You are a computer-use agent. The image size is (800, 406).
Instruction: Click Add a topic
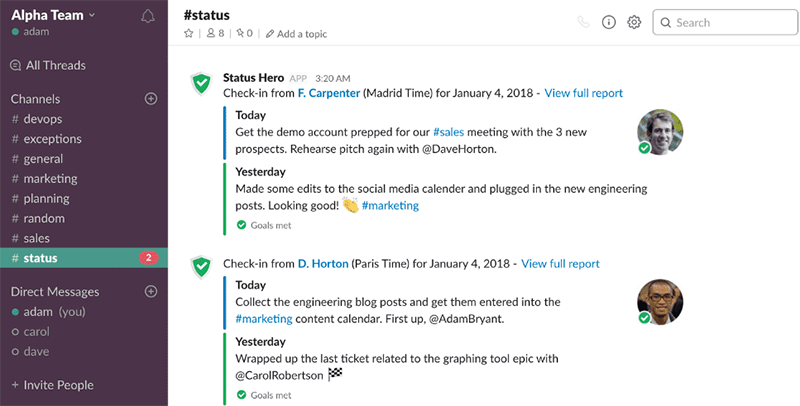(x=296, y=34)
